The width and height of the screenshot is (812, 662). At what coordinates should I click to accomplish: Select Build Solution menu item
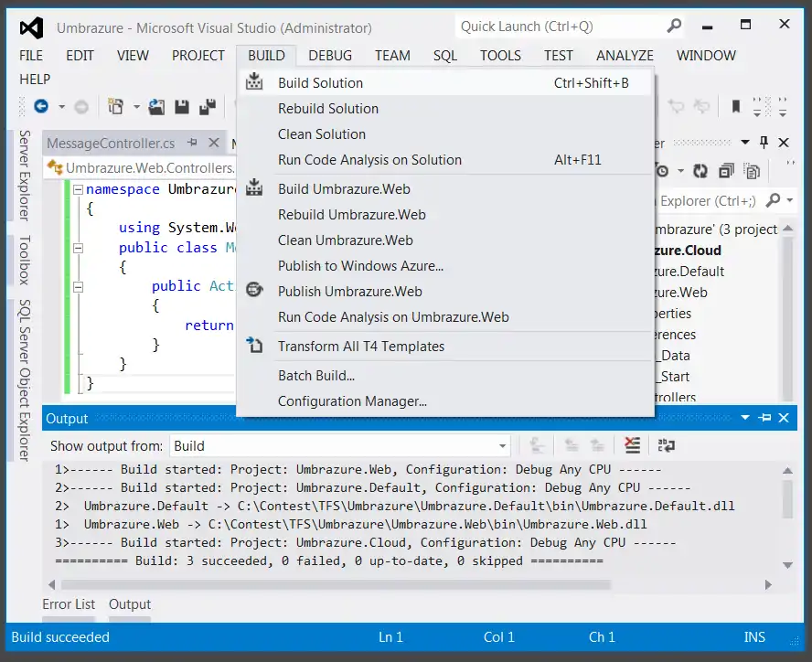pyautogui.click(x=445, y=83)
